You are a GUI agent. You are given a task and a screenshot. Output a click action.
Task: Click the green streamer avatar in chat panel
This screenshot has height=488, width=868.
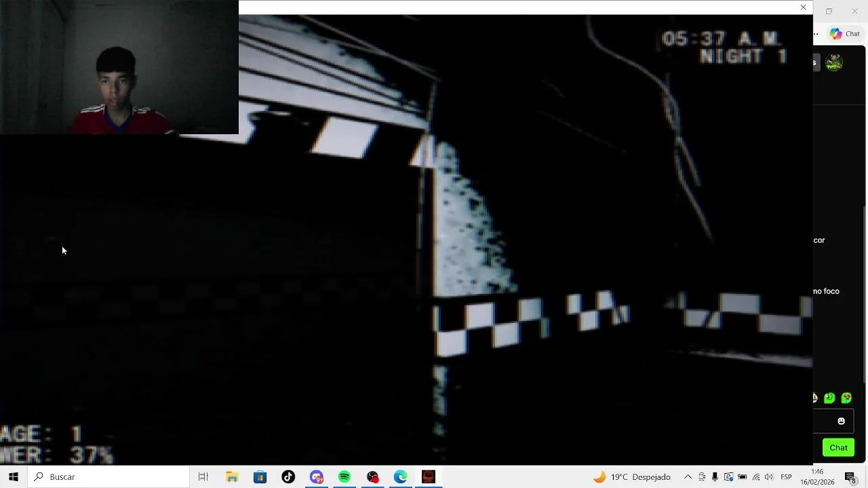click(x=833, y=63)
